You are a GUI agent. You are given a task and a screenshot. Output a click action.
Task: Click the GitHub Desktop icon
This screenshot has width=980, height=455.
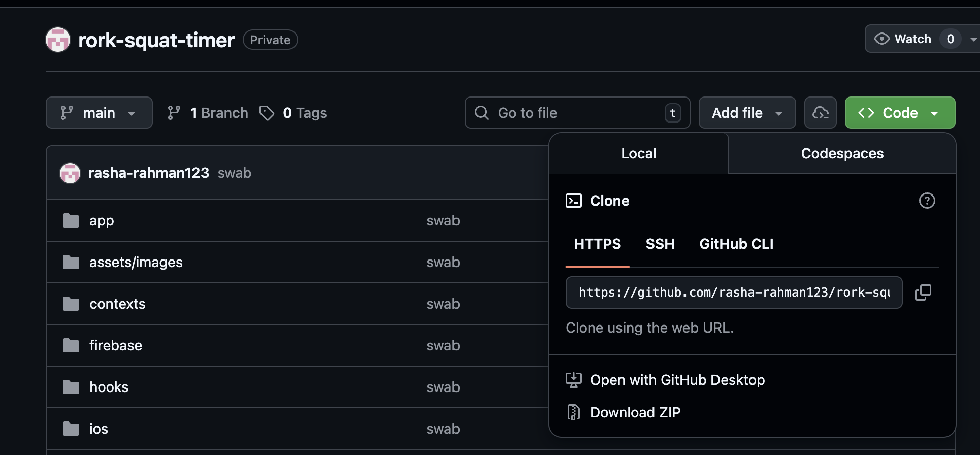point(574,380)
